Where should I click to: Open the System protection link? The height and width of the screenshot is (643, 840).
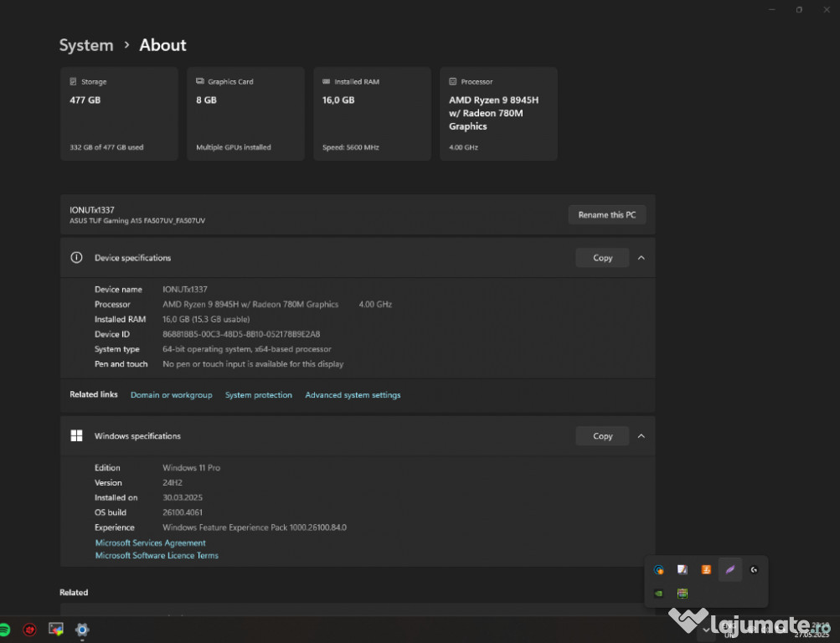click(x=259, y=394)
